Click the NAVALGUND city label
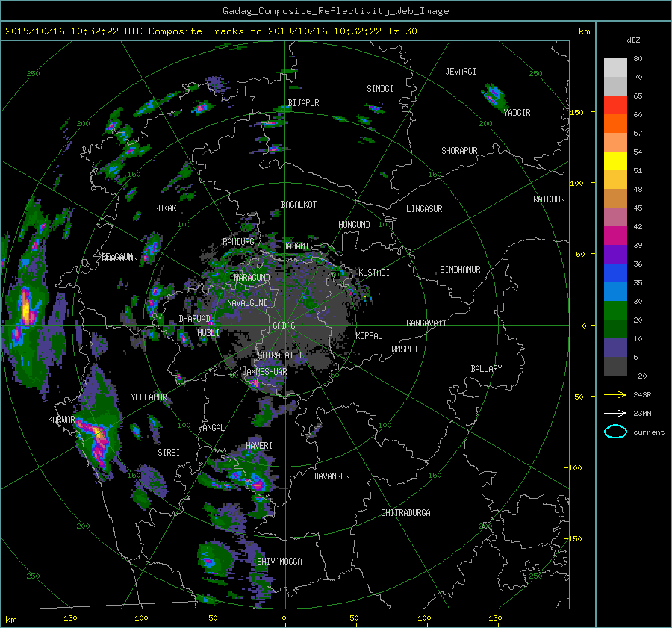Viewport: 672px width, 628px height. [x=247, y=303]
